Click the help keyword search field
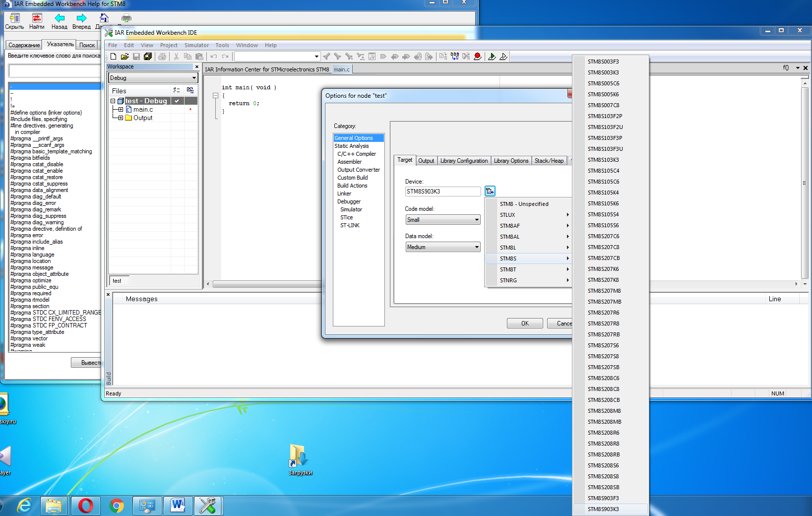 coord(55,71)
